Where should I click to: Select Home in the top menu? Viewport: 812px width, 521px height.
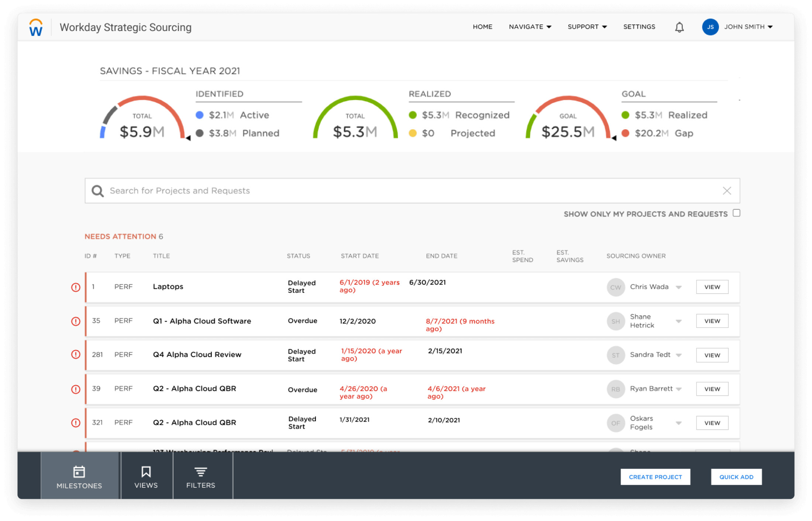click(x=482, y=27)
